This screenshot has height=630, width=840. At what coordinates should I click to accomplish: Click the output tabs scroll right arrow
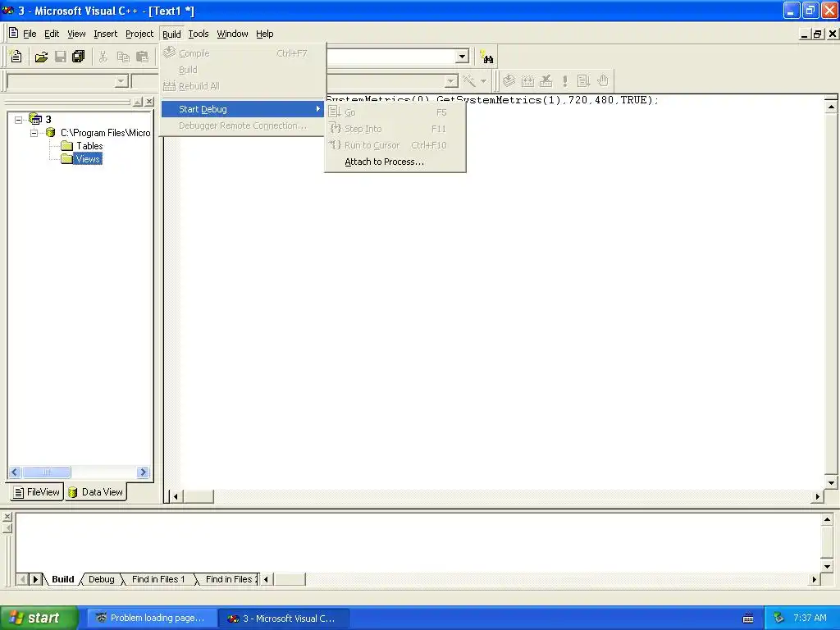tap(35, 579)
